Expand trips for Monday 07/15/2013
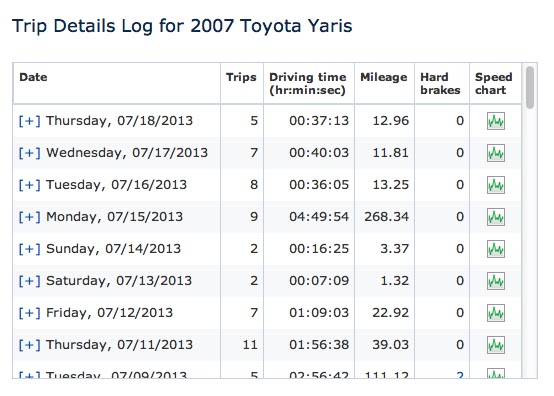This screenshot has height=396, width=554. [30, 217]
